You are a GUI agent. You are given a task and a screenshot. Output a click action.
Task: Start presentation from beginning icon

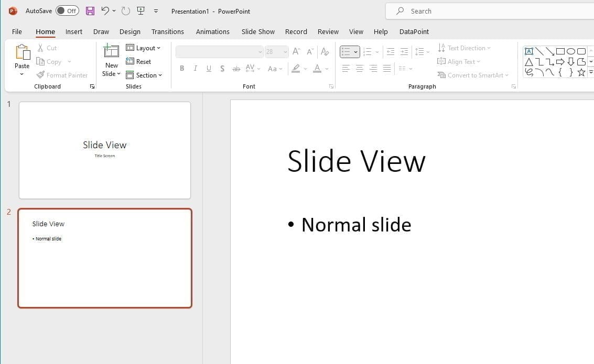tap(141, 11)
